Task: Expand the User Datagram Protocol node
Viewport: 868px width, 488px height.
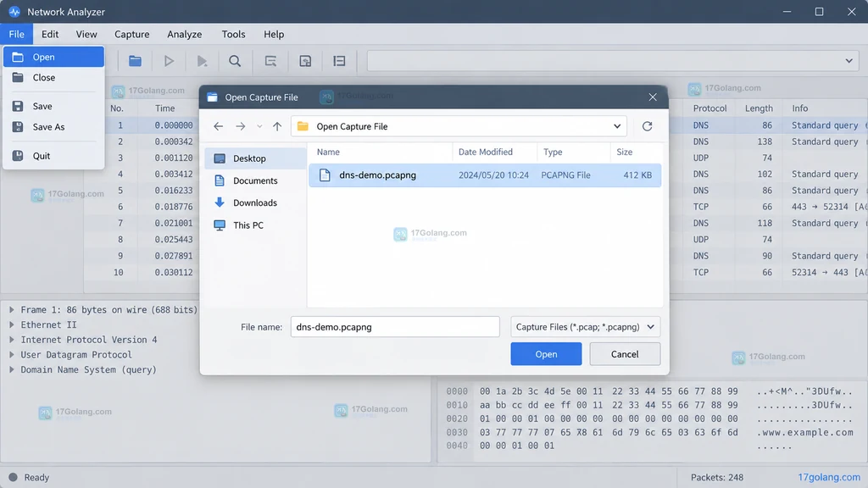Action: click(12, 355)
